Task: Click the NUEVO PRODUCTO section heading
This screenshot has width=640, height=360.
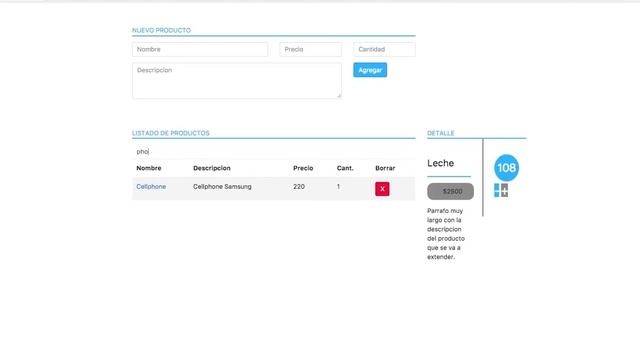Action: [161, 30]
